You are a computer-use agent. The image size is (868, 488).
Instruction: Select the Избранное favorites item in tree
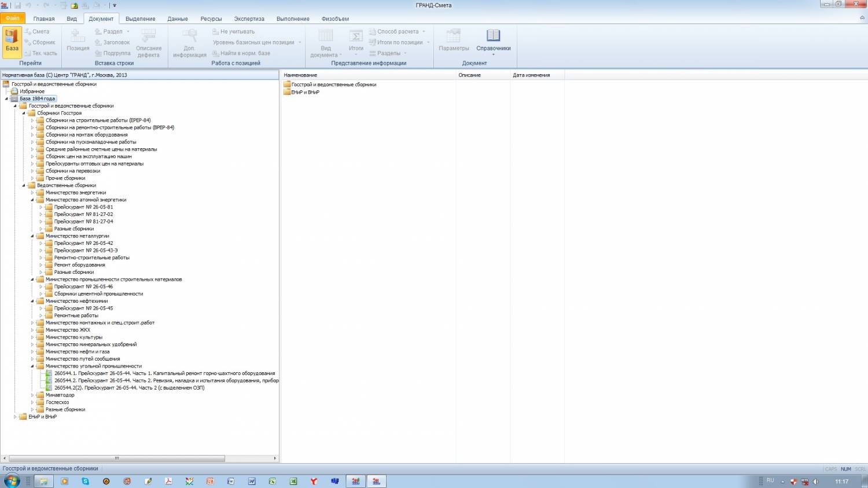coord(32,91)
